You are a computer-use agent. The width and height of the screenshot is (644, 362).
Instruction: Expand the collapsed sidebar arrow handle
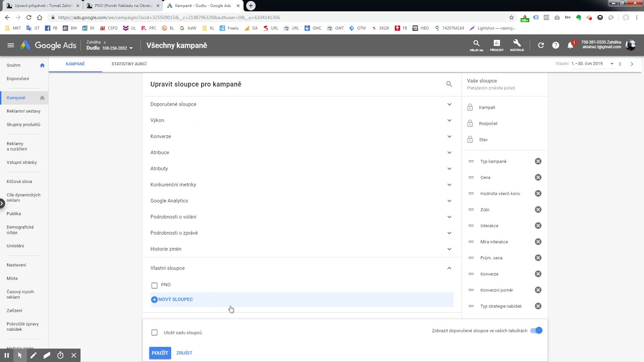coord(2,204)
